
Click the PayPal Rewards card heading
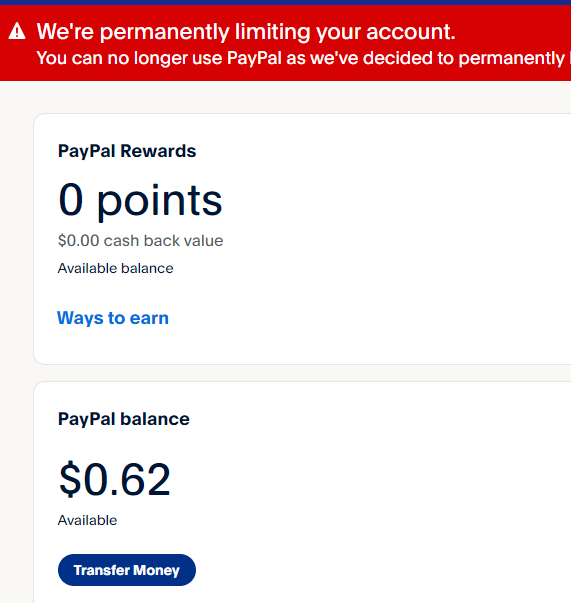pyautogui.click(x=127, y=151)
